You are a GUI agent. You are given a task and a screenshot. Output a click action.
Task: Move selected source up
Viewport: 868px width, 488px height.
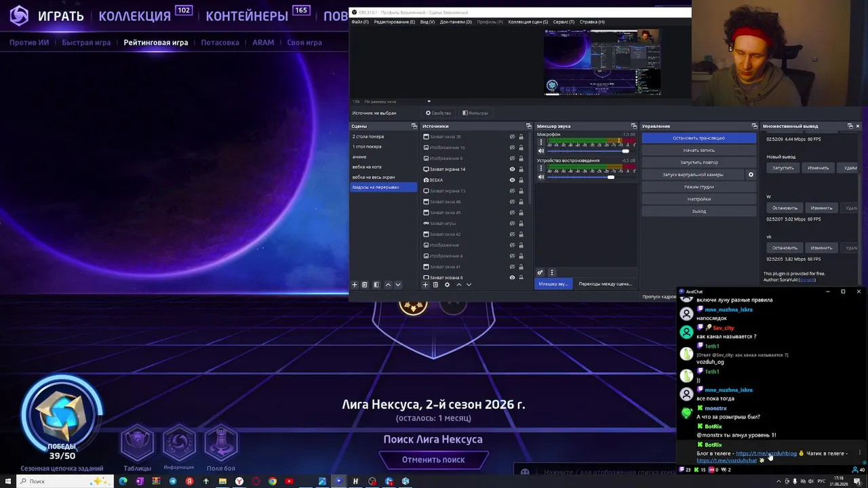pos(458,285)
